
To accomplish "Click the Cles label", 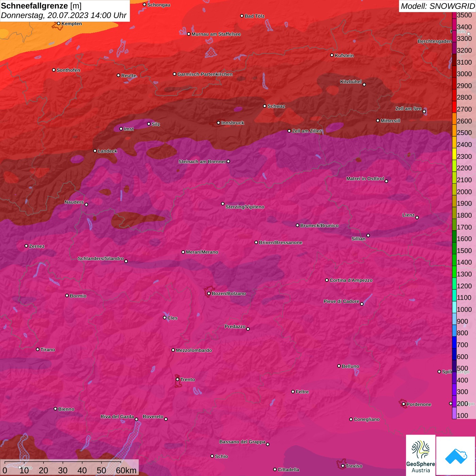I will click(x=172, y=318).
